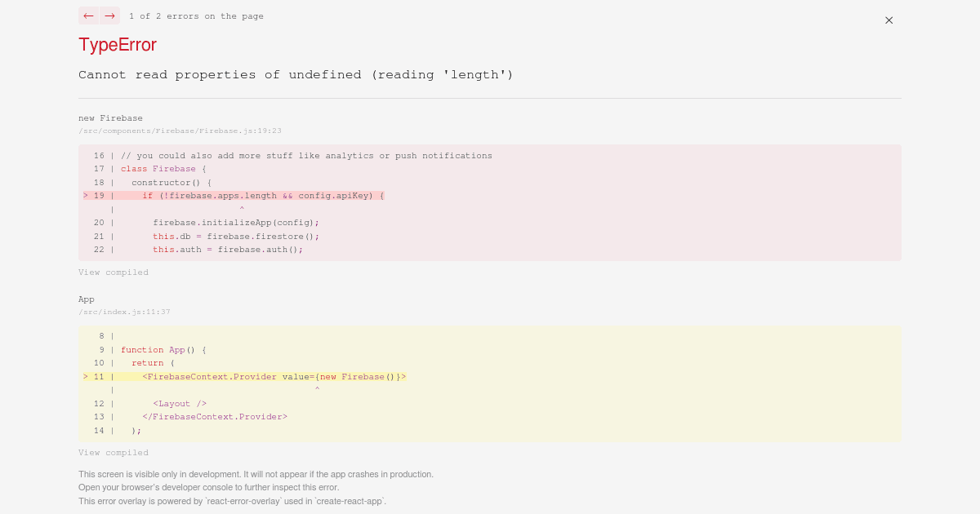Click the <Layout /> code line
This screenshot has height=514, width=980.
tap(180, 404)
